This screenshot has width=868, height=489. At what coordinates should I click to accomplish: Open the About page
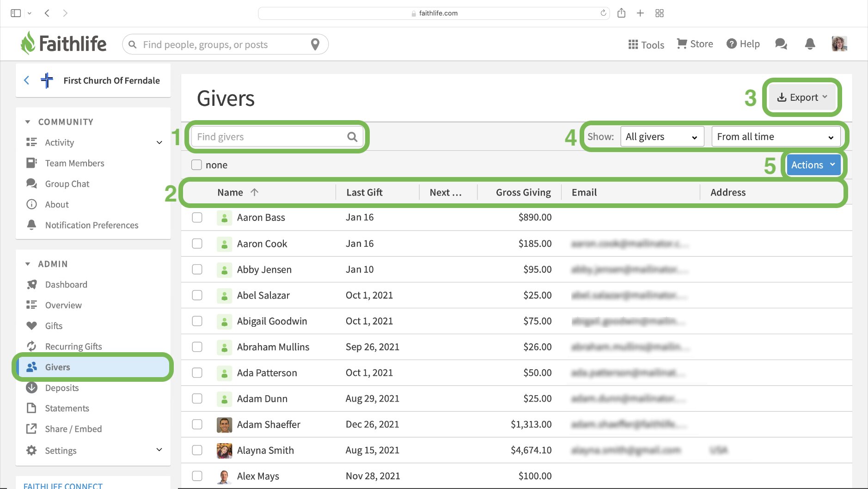pos(57,204)
